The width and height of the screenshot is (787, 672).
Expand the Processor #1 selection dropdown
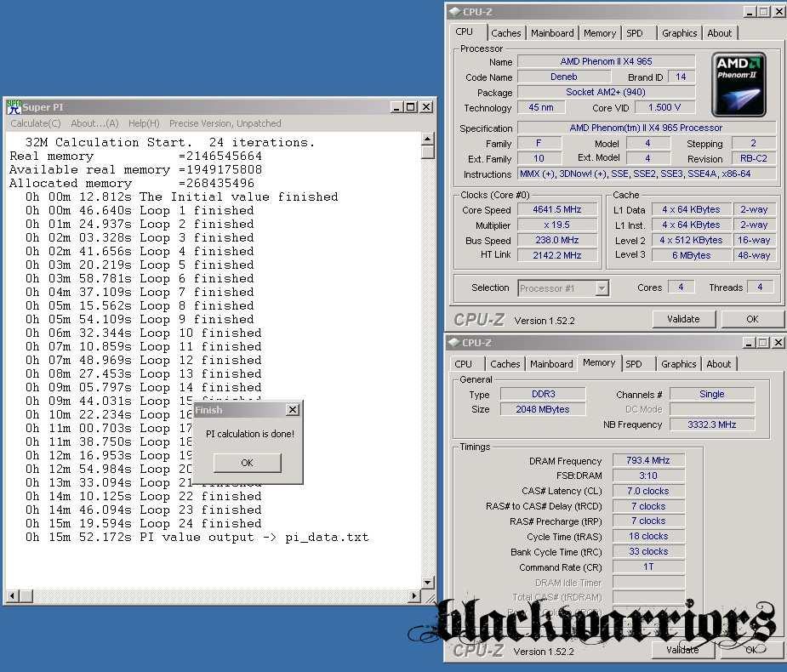coord(602,288)
